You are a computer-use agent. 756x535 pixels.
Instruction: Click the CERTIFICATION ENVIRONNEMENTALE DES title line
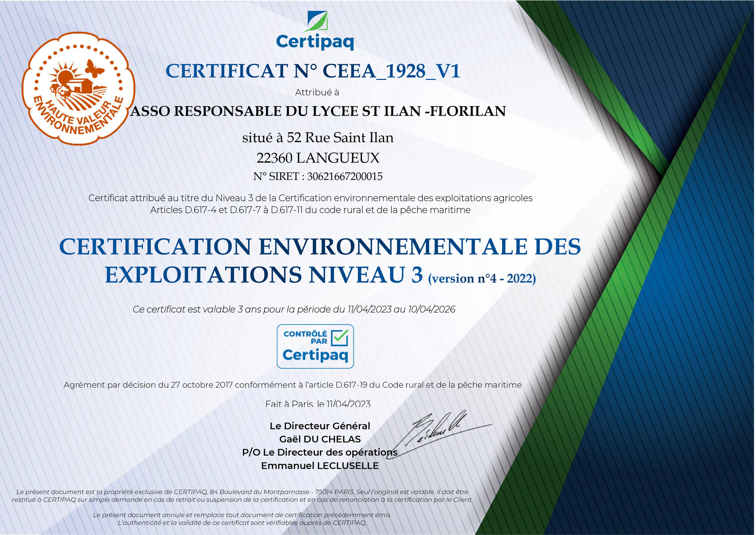tap(320, 247)
